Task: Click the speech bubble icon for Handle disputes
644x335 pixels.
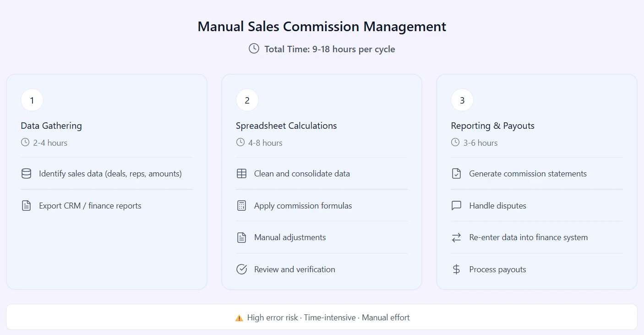Action: [456, 206]
